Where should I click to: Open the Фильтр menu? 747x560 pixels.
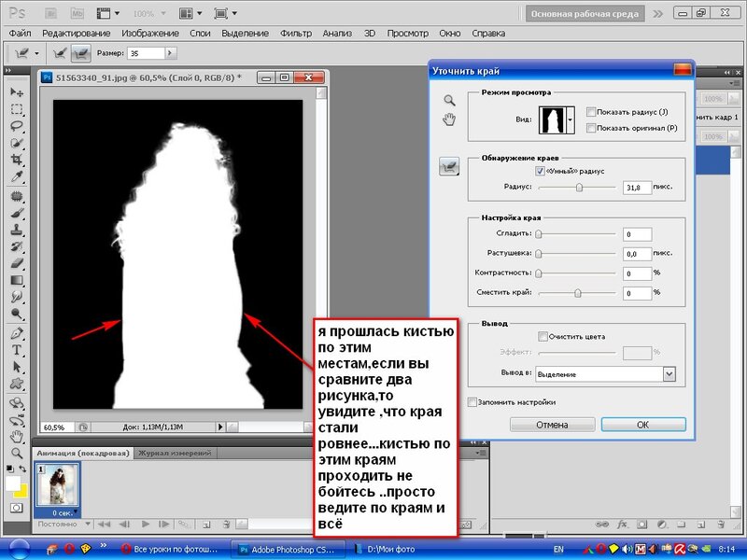296,34
